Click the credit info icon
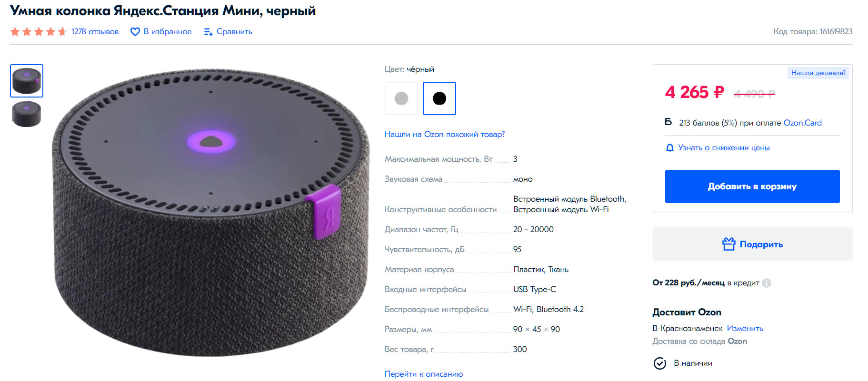868x381 pixels. (767, 283)
